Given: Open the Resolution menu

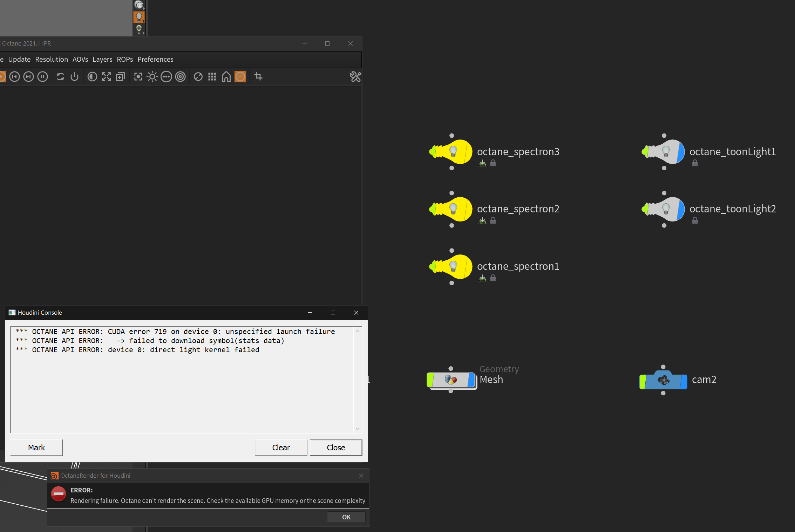Looking at the screenshot, I should click(x=52, y=59).
